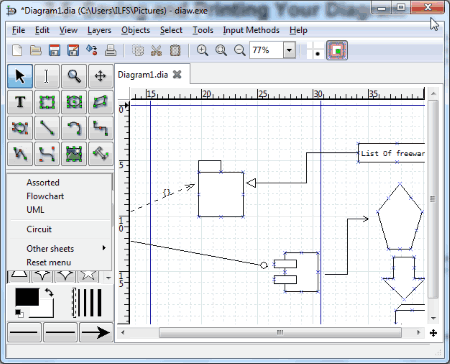Open the Layers menu
The height and width of the screenshot is (364, 450).
[99, 30]
